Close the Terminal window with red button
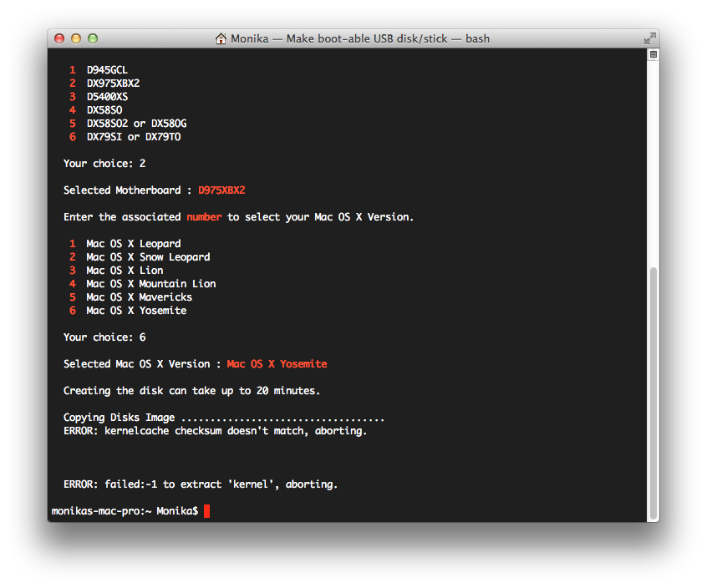 [x=59, y=38]
